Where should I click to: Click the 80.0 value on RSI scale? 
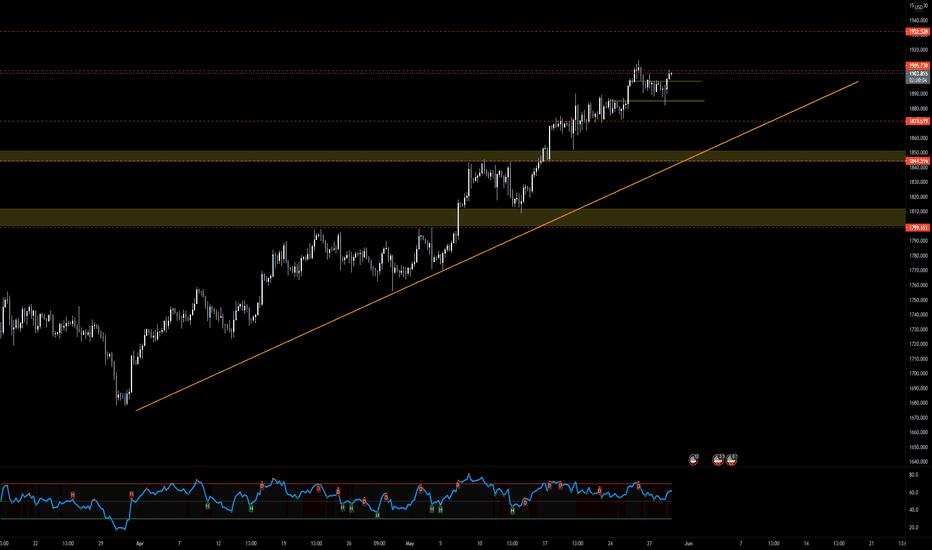(x=914, y=475)
